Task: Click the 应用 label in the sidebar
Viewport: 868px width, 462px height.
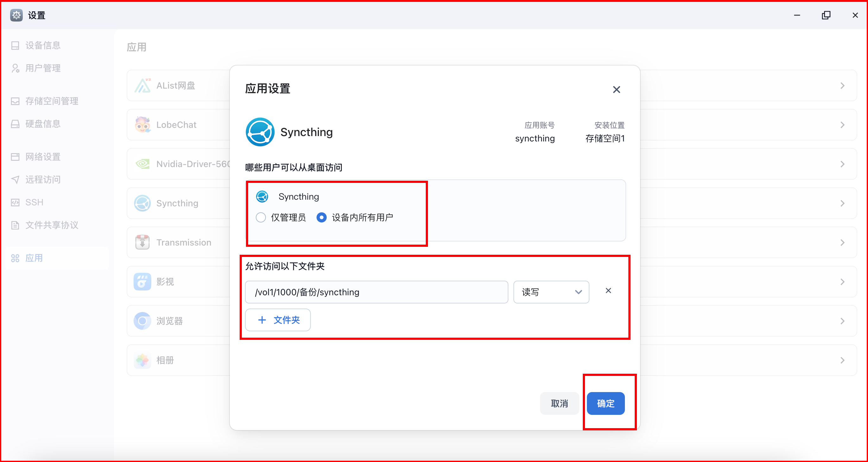Action: pos(34,258)
